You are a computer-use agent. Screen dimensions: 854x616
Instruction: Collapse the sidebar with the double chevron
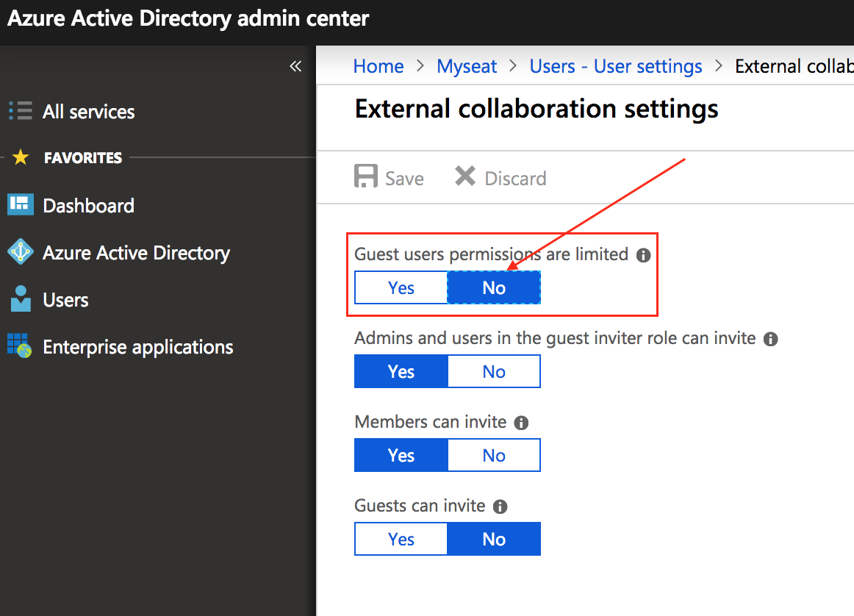click(x=295, y=66)
